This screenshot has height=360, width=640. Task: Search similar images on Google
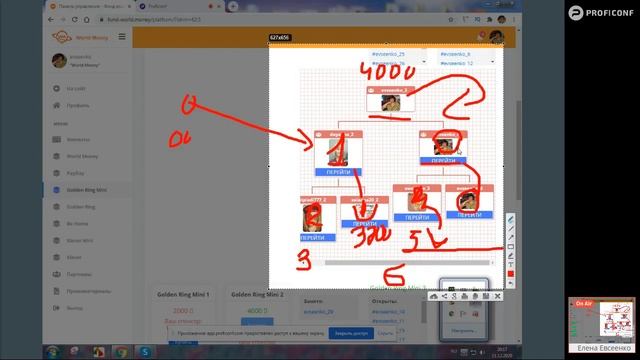(x=454, y=296)
